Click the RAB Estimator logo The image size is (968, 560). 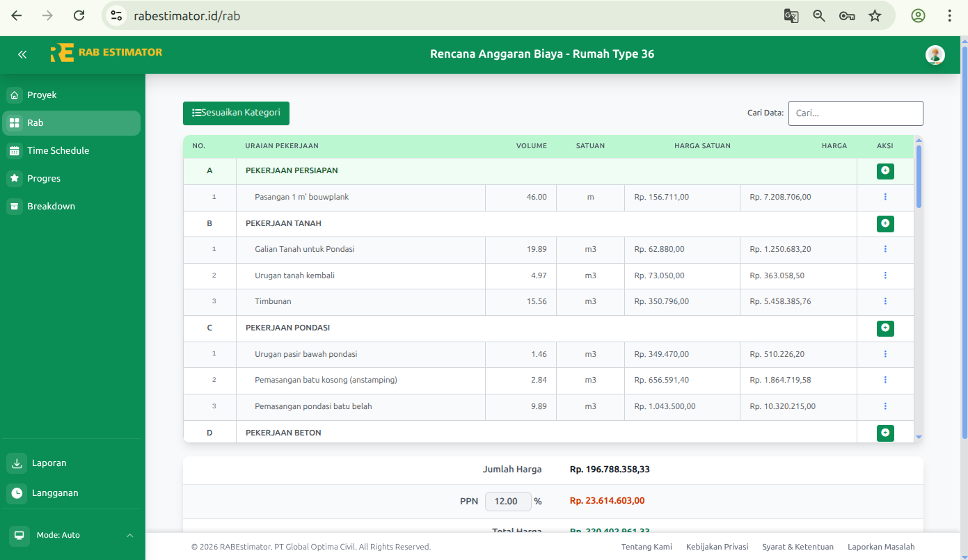[106, 51]
